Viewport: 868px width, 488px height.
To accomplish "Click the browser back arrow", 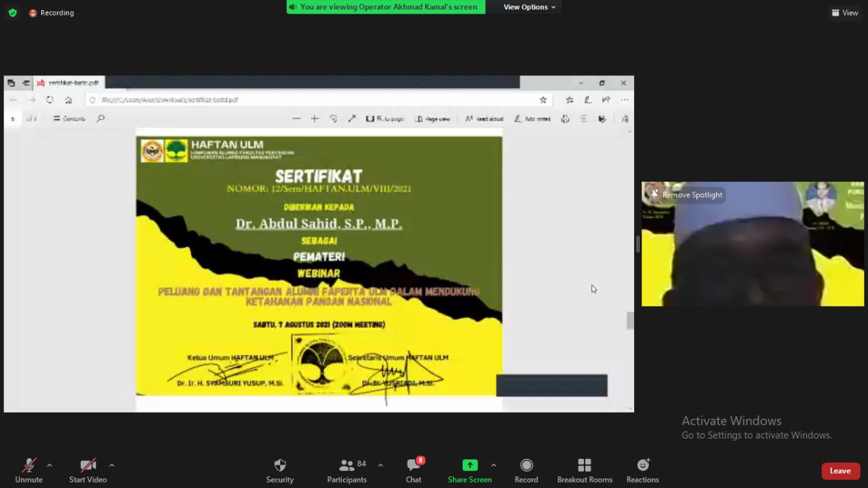I will [x=13, y=100].
